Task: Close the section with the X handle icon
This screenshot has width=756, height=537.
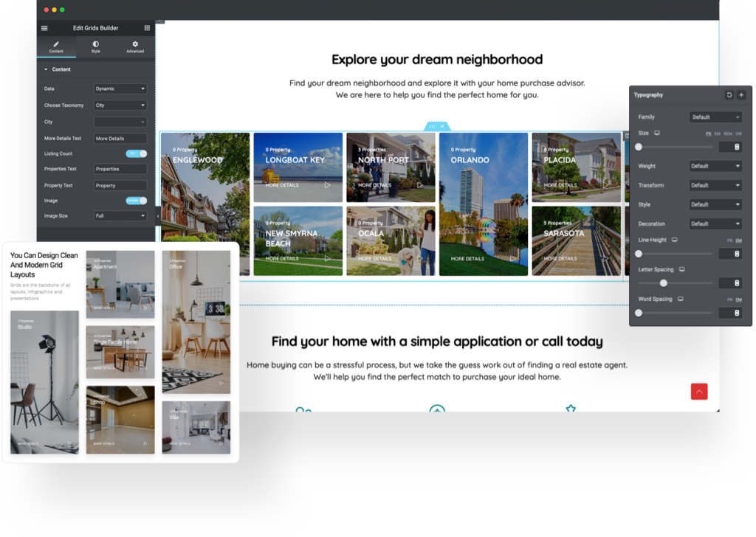Action: tap(441, 126)
